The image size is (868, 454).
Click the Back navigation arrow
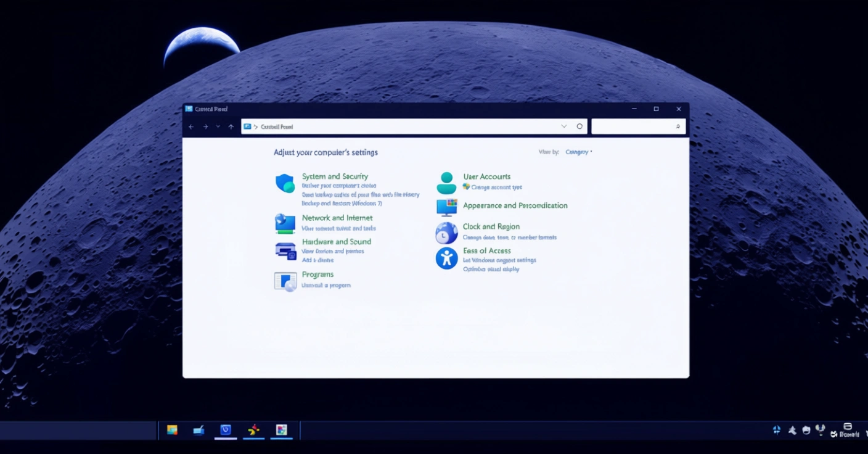click(x=191, y=126)
